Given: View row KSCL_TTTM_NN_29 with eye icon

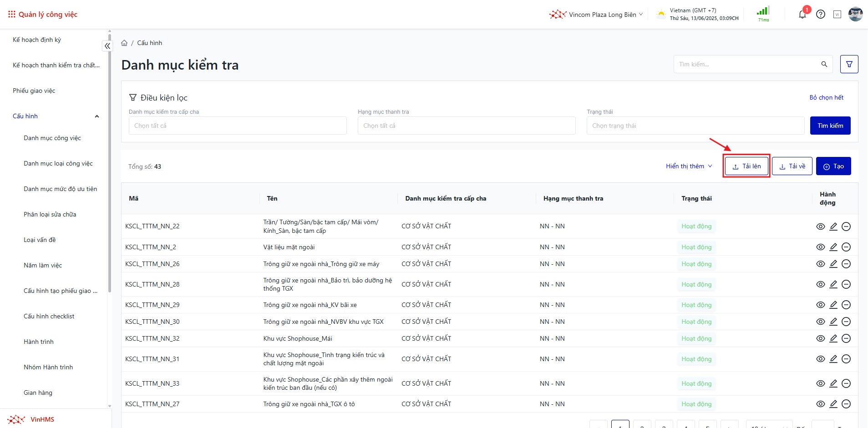Looking at the screenshot, I should (x=821, y=305).
